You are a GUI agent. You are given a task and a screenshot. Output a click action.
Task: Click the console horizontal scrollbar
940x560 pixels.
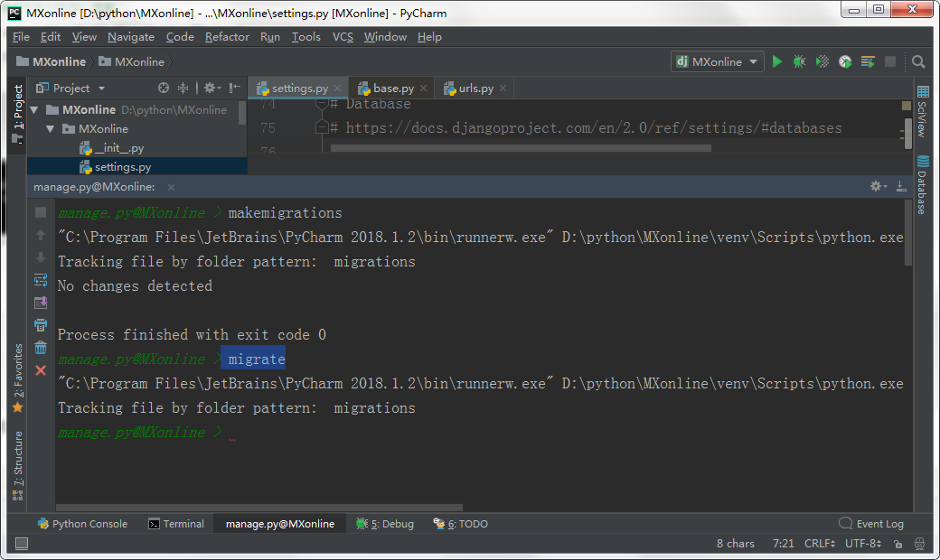pos(259,508)
